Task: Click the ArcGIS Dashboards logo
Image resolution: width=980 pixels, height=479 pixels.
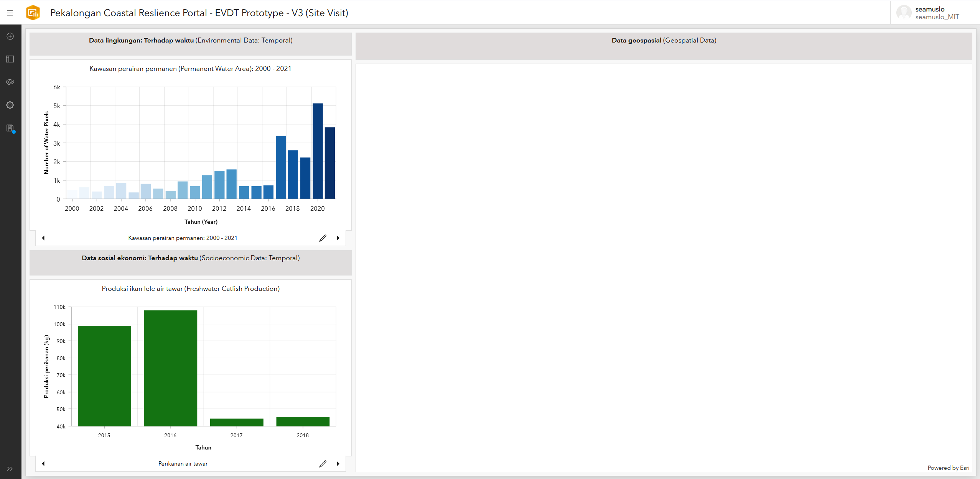Action: (33, 13)
